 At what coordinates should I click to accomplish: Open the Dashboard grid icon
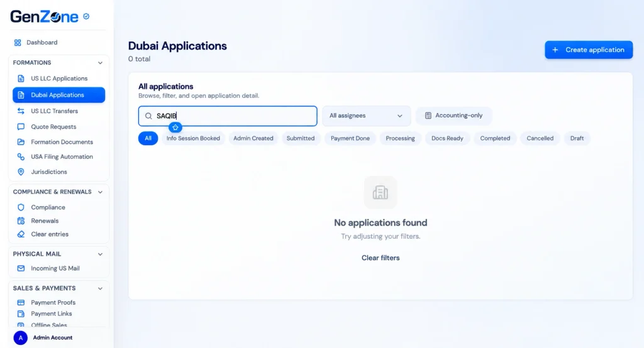18,43
